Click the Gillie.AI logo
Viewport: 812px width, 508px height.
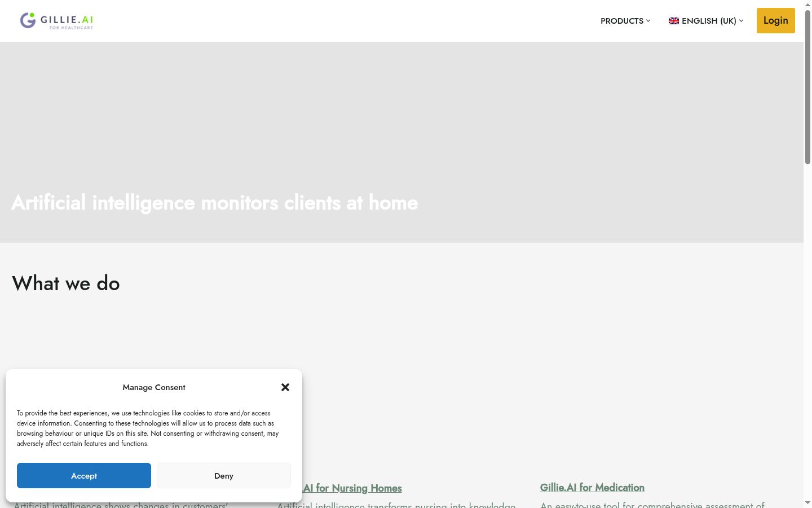coord(56,21)
